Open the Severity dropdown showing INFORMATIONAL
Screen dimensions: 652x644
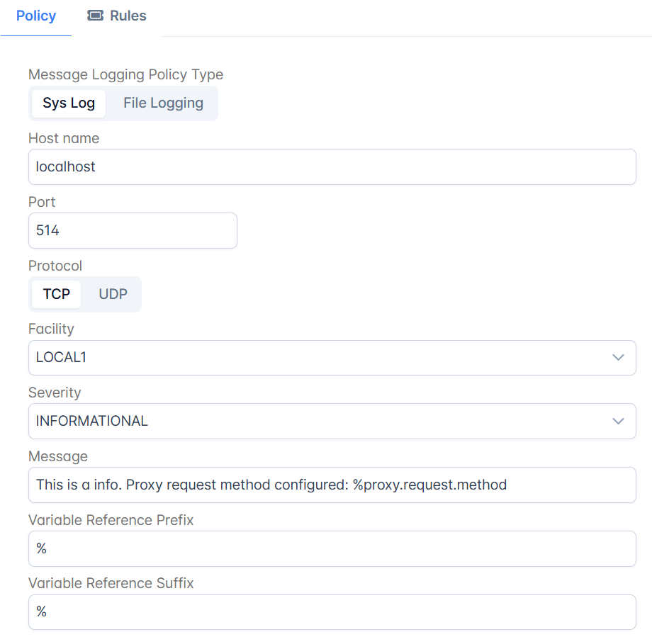point(332,421)
